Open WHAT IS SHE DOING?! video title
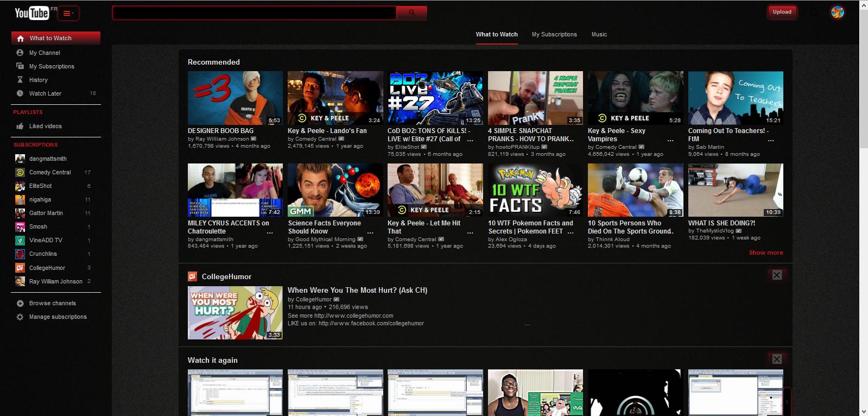Image resolution: width=868 pixels, height=416 pixels. [721, 223]
